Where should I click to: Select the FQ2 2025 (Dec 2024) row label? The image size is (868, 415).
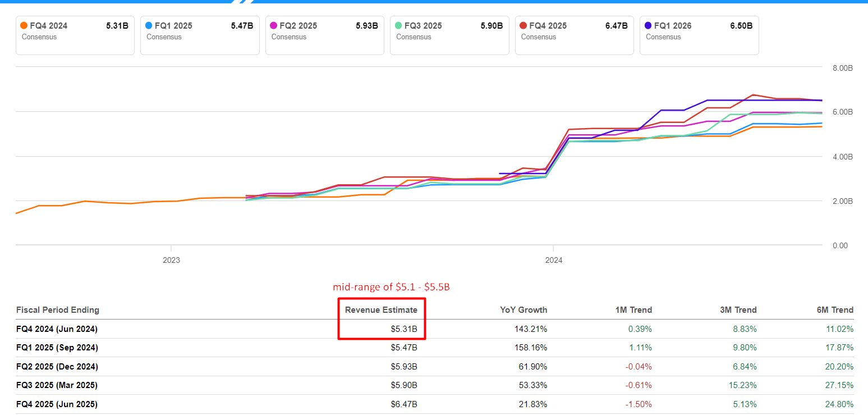point(57,367)
